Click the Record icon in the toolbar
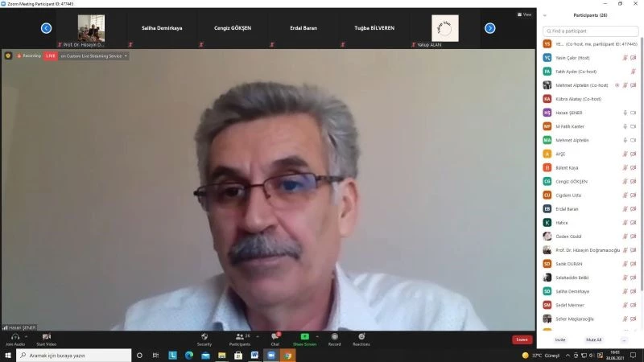 334,335
